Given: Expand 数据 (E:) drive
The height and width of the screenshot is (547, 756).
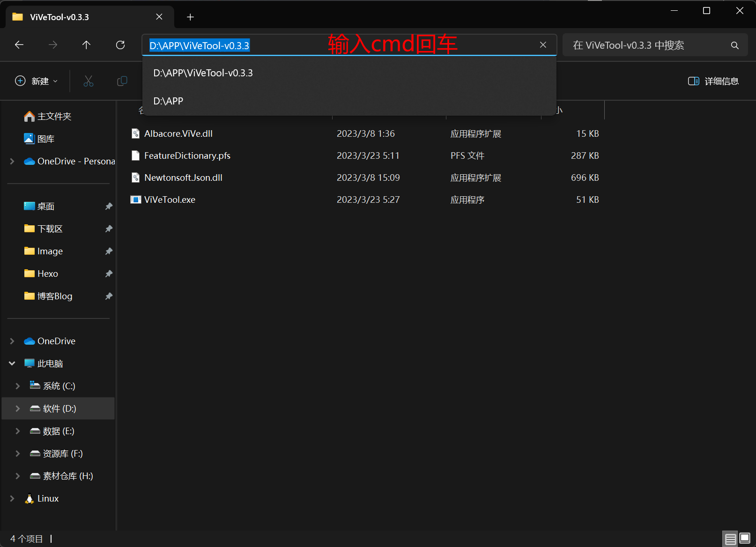Looking at the screenshot, I should point(18,431).
